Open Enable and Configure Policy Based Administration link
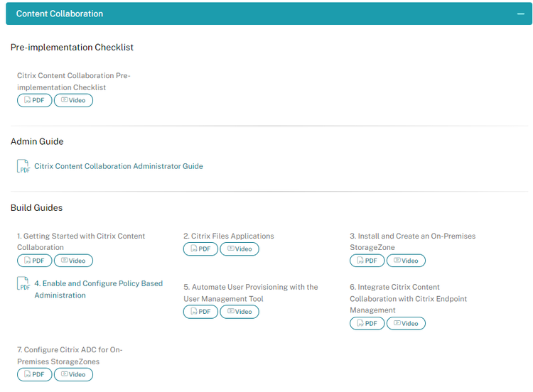The height and width of the screenshot is (392, 533). click(x=99, y=289)
